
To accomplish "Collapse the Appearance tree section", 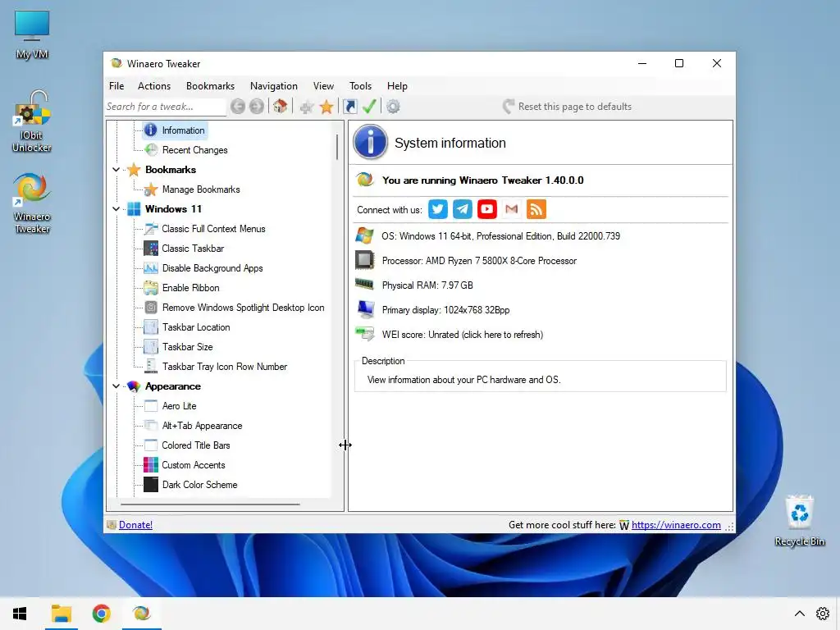I will 116,386.
